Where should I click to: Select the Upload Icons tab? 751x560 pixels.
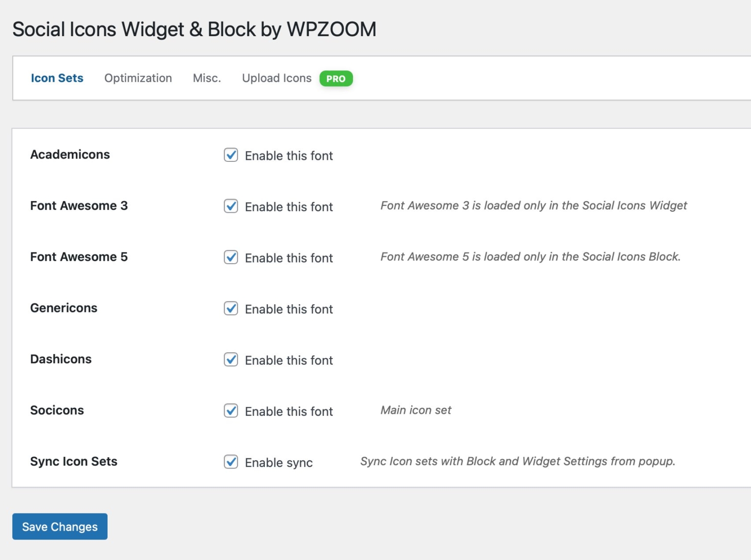click(276, 78)
